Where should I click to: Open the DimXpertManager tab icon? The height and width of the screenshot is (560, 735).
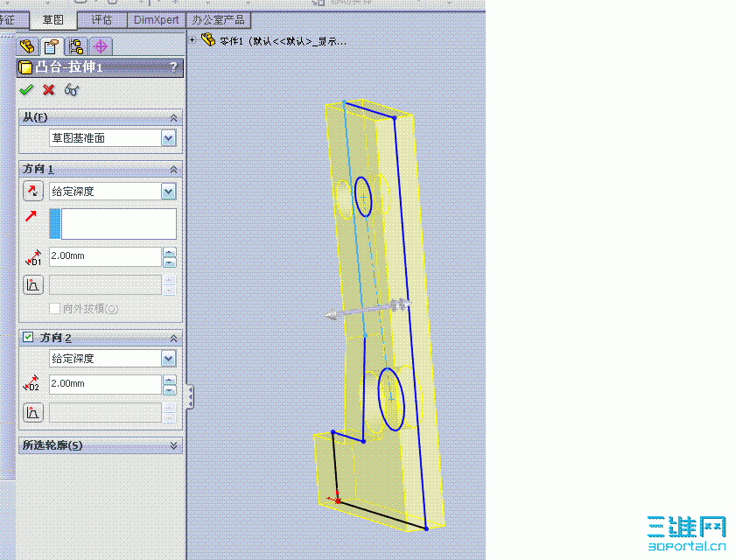point(101,46)
